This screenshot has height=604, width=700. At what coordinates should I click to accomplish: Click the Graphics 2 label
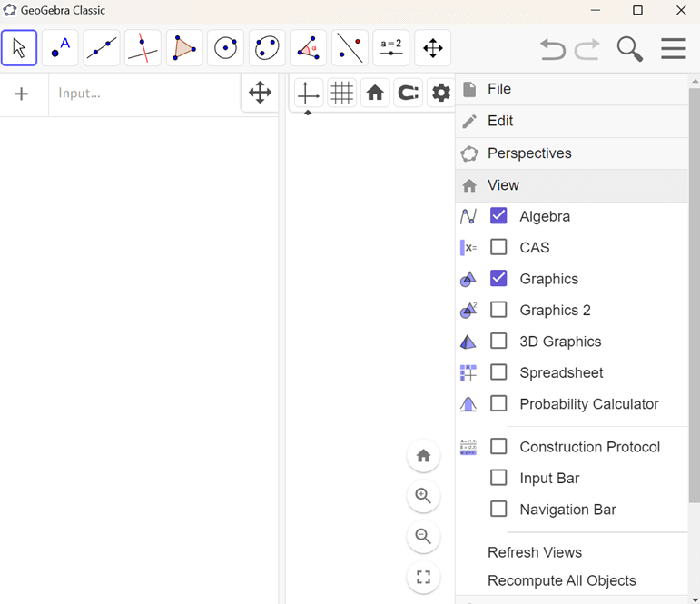click(555, 310)
